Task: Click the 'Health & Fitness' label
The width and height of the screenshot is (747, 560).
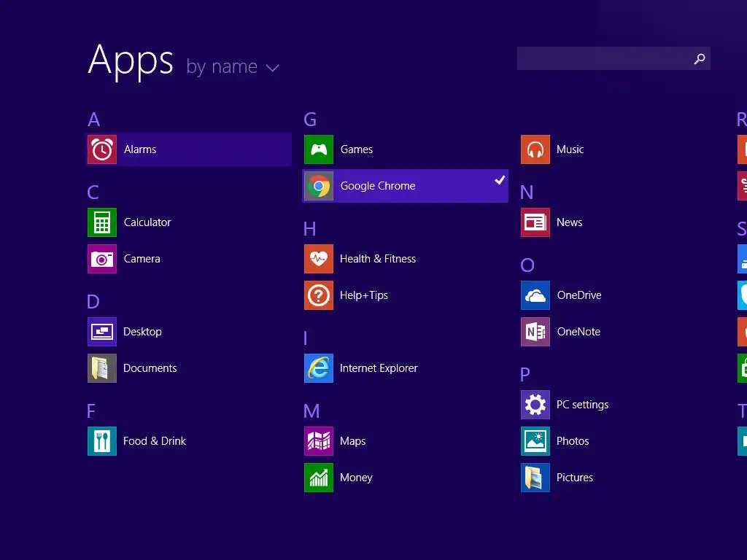Action: (378, 259)
